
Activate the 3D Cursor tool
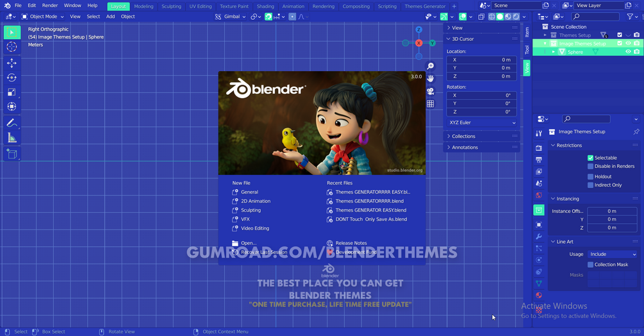tap(12, 47)
